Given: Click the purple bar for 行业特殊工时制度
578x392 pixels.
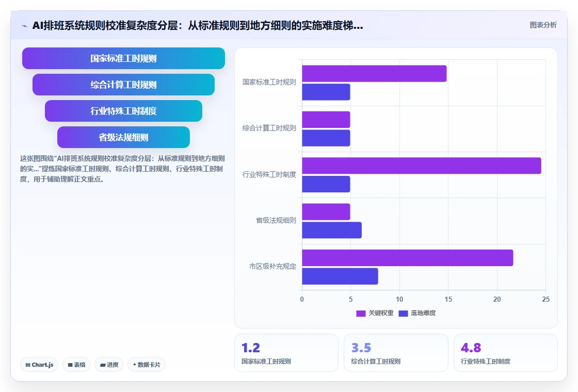Looking at the screenshot, I should [x=422, y=166].
